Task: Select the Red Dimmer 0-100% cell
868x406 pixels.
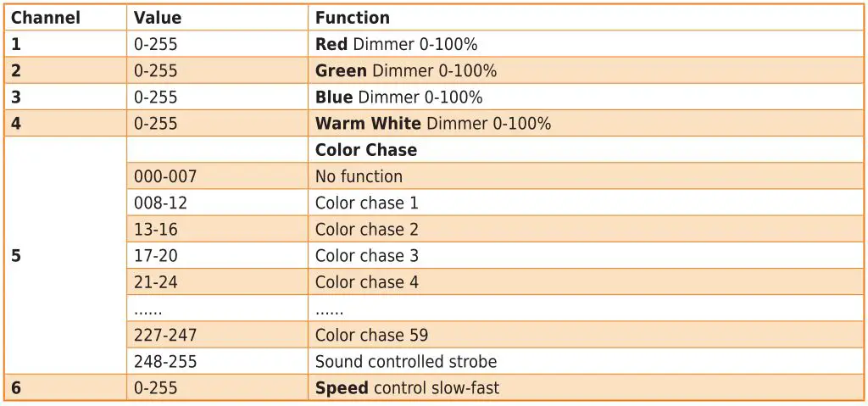Action: point(397,44)
